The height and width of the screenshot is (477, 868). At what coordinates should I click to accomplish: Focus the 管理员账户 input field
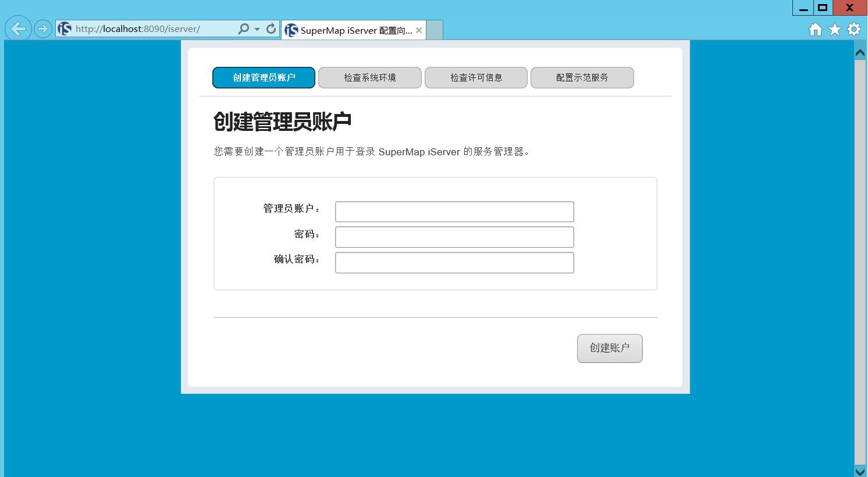pos(454,212)
